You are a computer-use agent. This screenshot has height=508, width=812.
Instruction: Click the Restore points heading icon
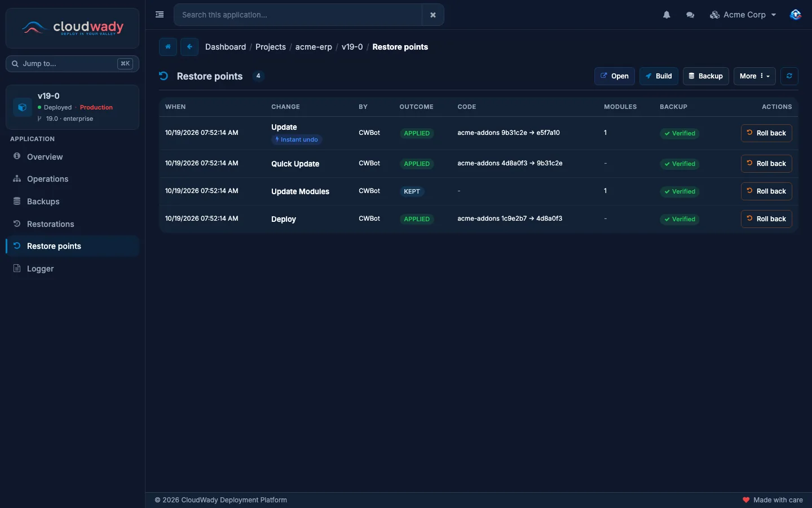[x=164, y=76]
